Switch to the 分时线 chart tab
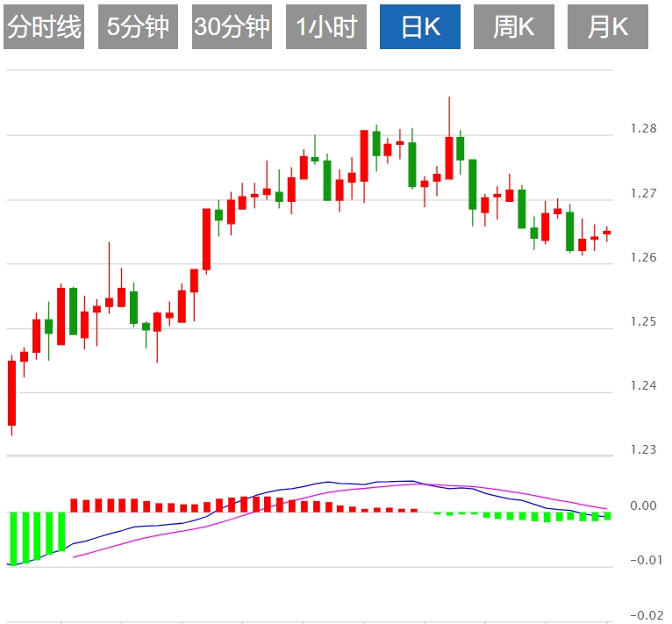Screen dimensions: 672x624 (44, 27)
